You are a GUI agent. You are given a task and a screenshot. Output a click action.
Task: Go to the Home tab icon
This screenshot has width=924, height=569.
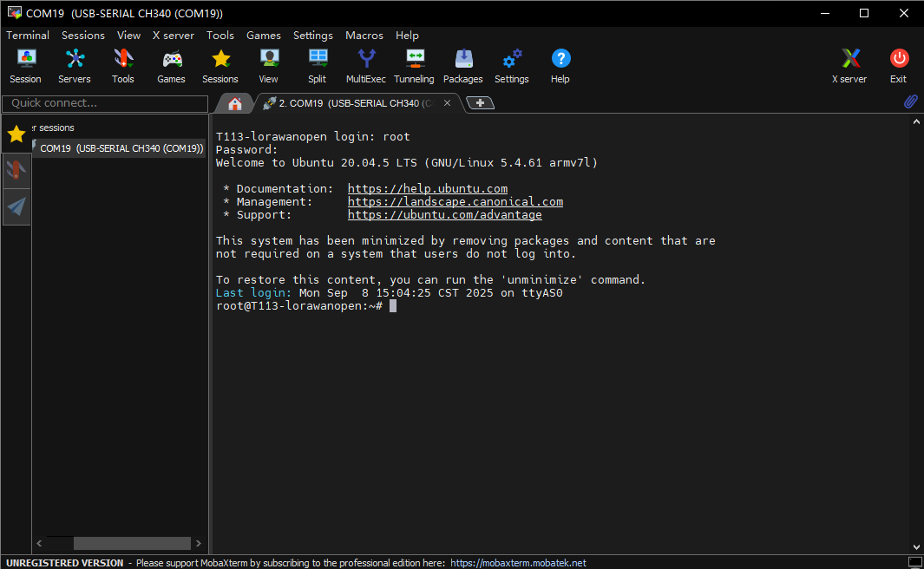pos(235,104)
